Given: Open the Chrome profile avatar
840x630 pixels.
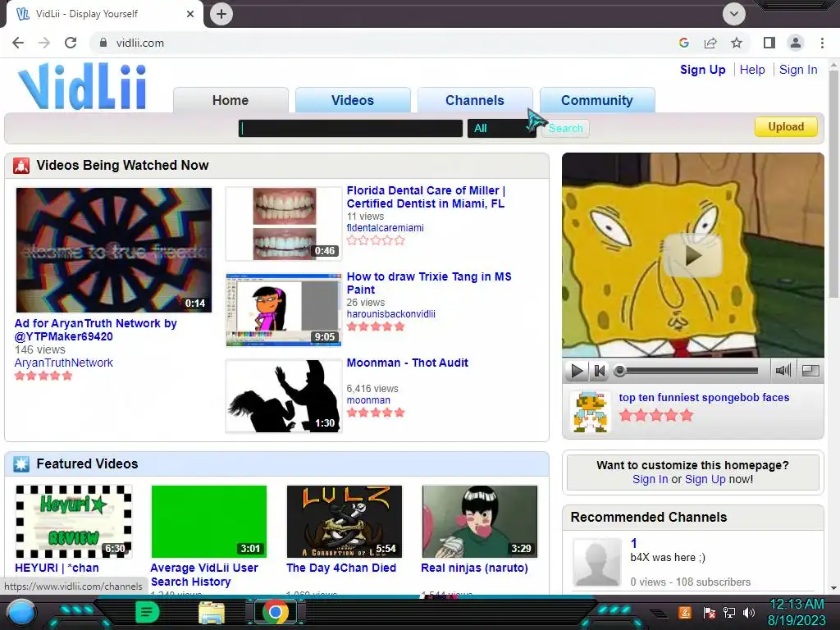Looking at the screenshot, I should [x=796, y=43].
